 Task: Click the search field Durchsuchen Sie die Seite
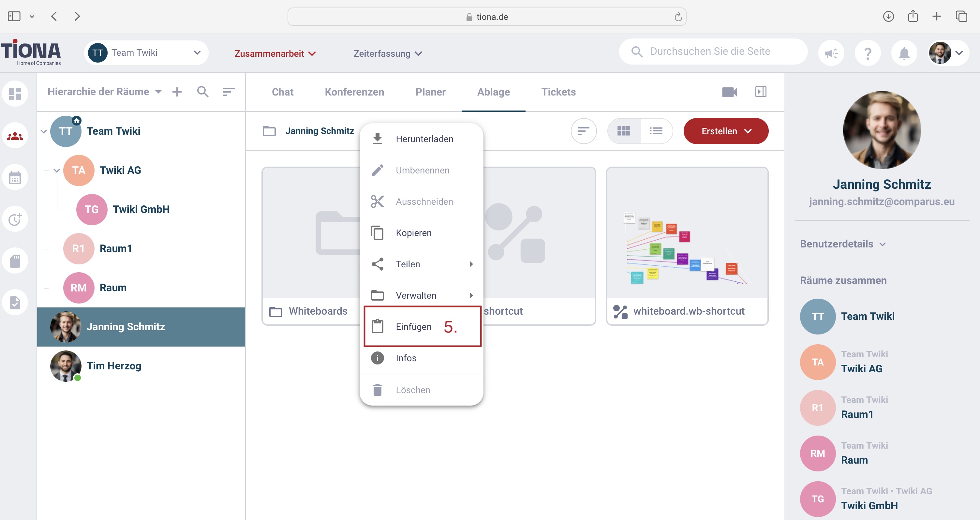tap(713, 52)
